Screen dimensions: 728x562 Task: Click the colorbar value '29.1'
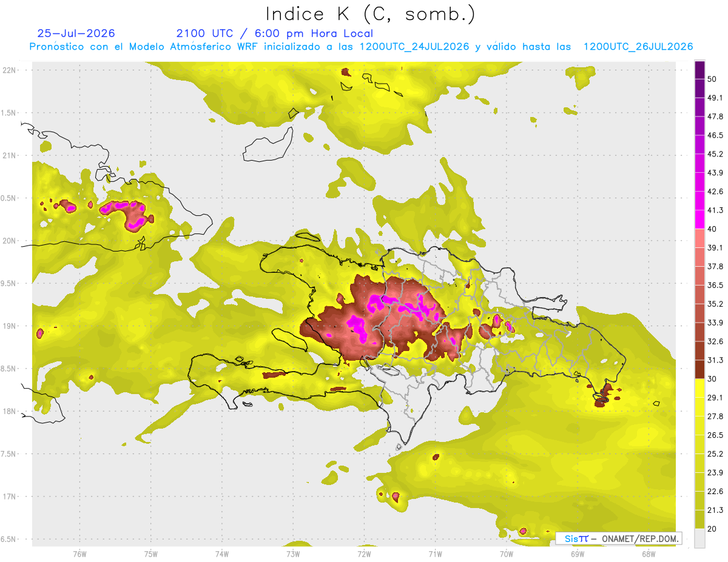pyautogui.click(x=715, y=398)
